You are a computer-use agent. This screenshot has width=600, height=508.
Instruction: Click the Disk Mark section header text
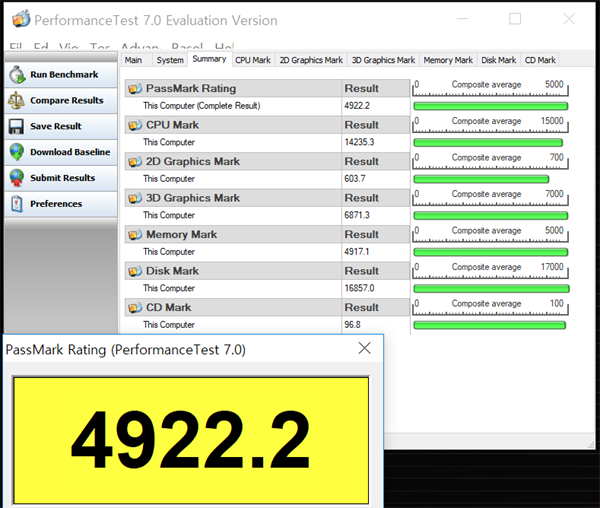pos(172,271)
